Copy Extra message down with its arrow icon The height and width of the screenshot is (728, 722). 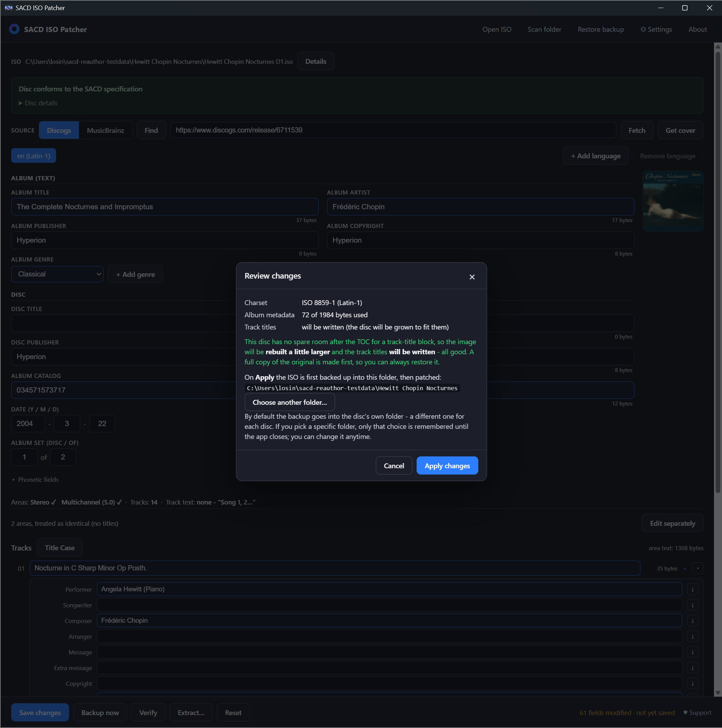[693, 668]
